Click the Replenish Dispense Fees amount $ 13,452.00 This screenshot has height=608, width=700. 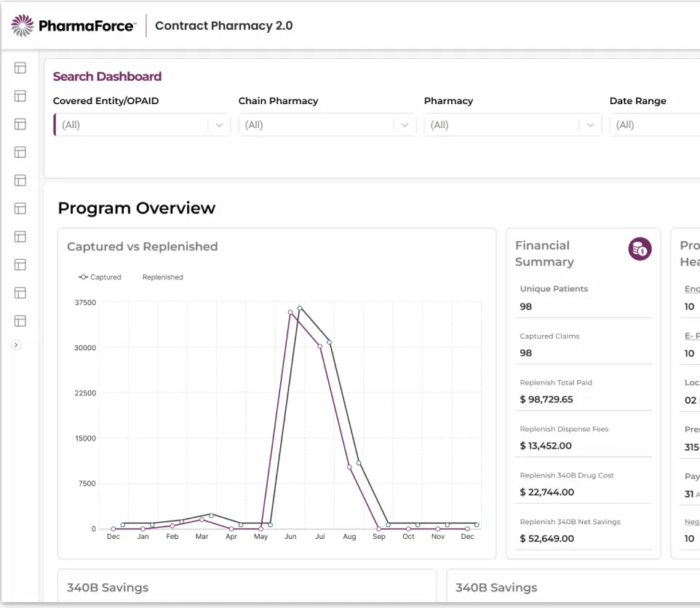(x=546, y=446)
